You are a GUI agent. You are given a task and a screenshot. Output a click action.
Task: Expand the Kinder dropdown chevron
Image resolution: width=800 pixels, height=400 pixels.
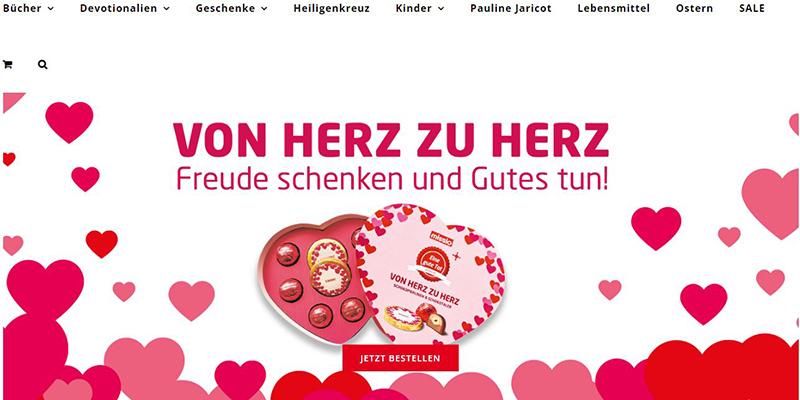point(441,9)
